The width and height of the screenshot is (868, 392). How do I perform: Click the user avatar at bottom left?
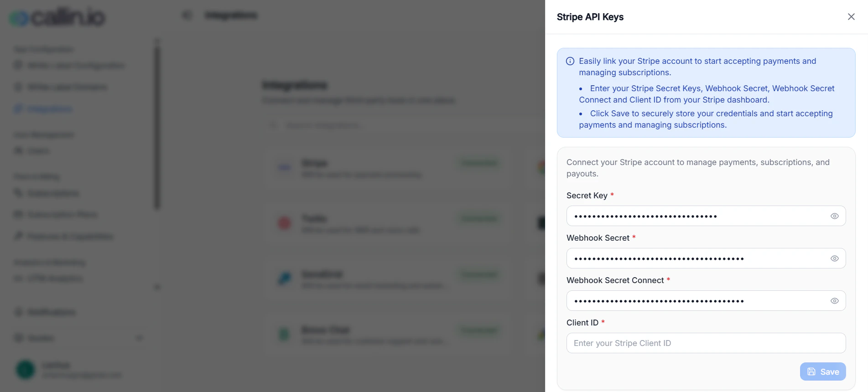(x=25, y=370)
